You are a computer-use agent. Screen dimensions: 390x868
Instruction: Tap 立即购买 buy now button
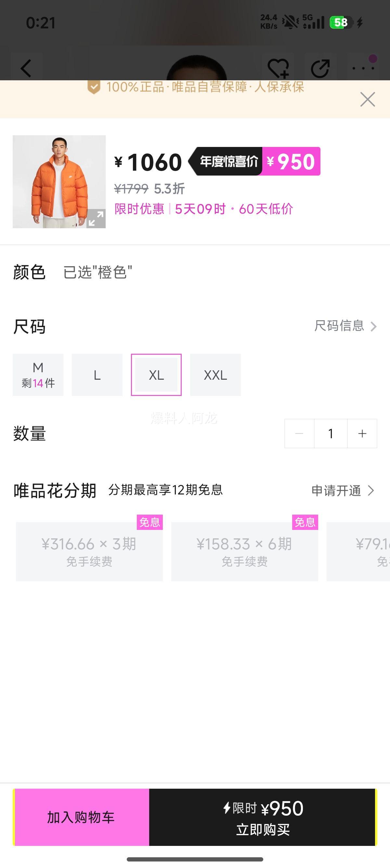pyautogui.click(x=263, y=817)
